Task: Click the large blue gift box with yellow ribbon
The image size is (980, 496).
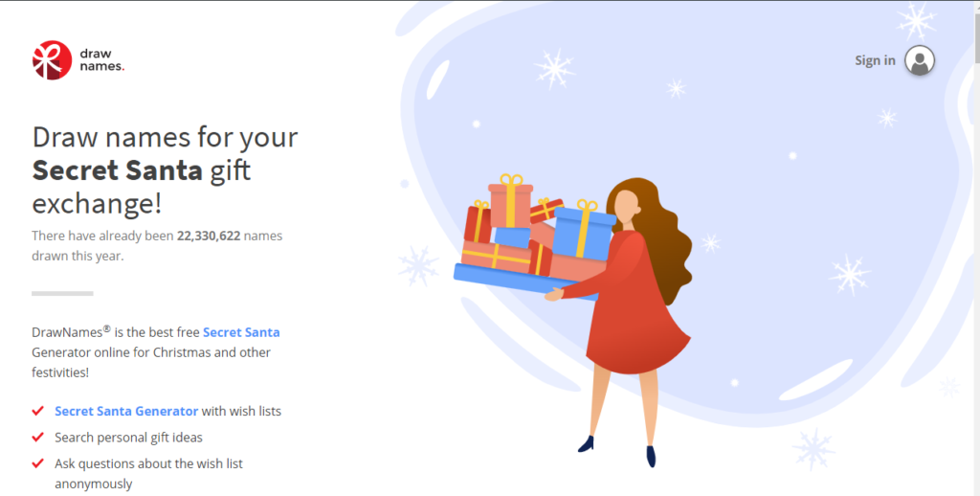Action: click(x=584, y=231)
